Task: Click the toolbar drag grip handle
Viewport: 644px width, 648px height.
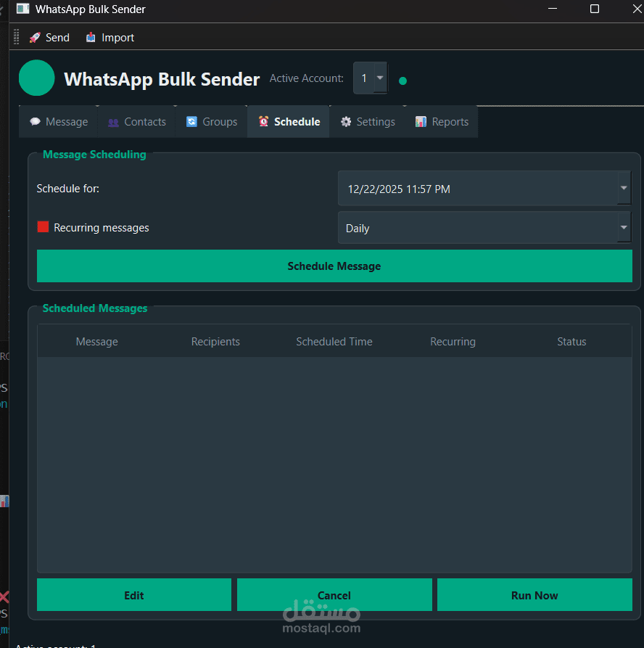Action: [x=16, y=37]
